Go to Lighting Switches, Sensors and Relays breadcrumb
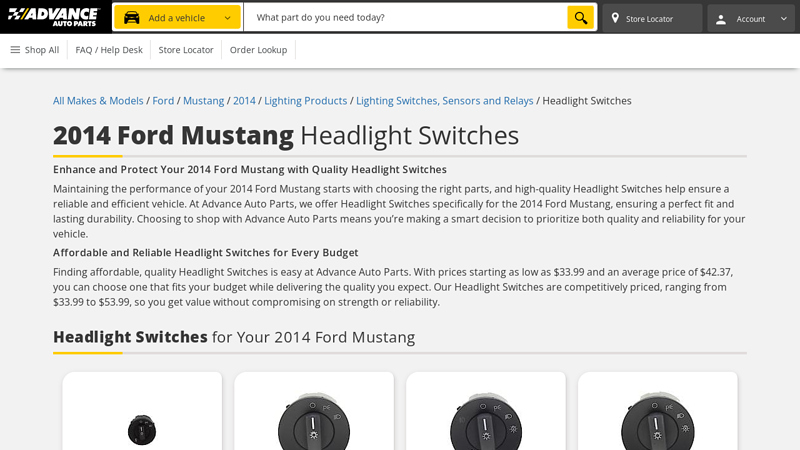Image resolution: width=800 pixels, height=450 pixels. (444, 101)
